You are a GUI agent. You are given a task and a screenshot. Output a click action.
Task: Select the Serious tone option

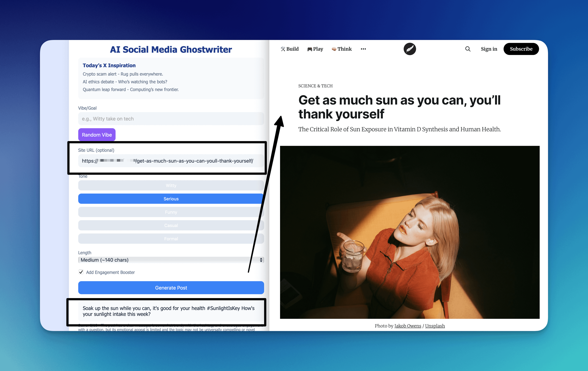tap(171, 199)
